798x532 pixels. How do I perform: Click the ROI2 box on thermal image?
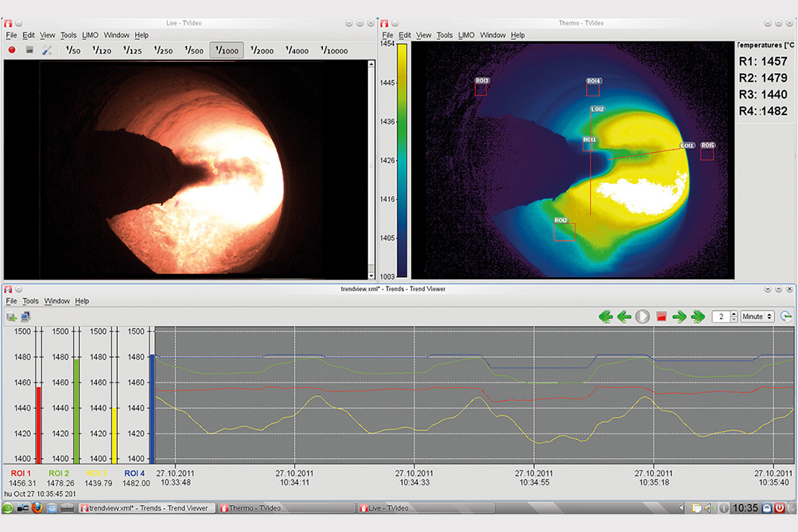point(564,231)
